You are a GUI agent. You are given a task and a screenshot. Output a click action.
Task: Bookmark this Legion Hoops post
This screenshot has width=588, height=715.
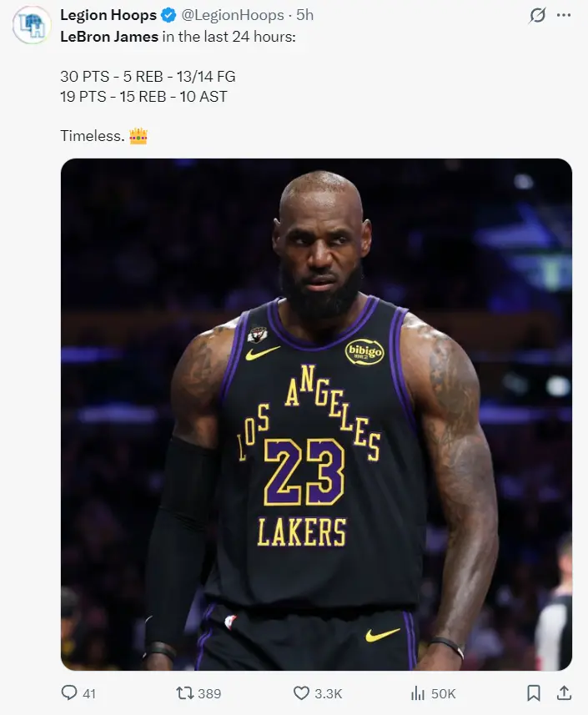tap(534, 693)
